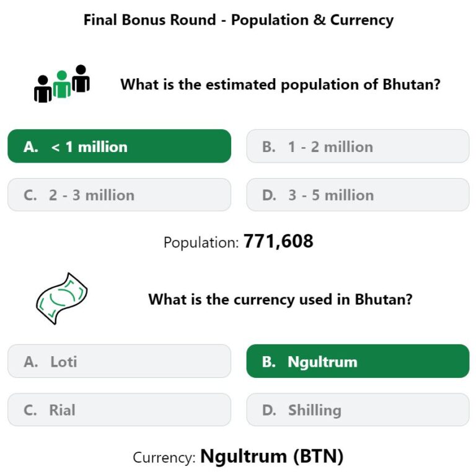Pick option C. 2 - 3 million
The width and height of the screenshot is (476, 474).
(119, 195)
